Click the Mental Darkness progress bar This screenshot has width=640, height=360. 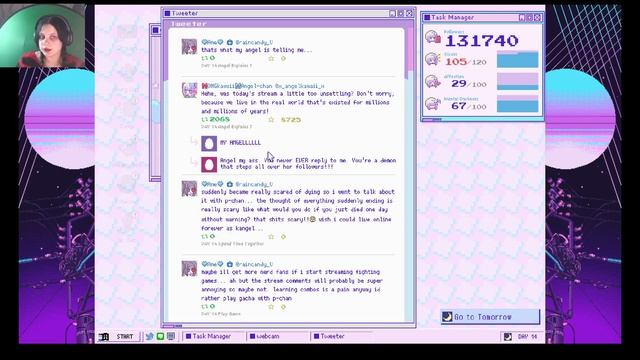517,104
